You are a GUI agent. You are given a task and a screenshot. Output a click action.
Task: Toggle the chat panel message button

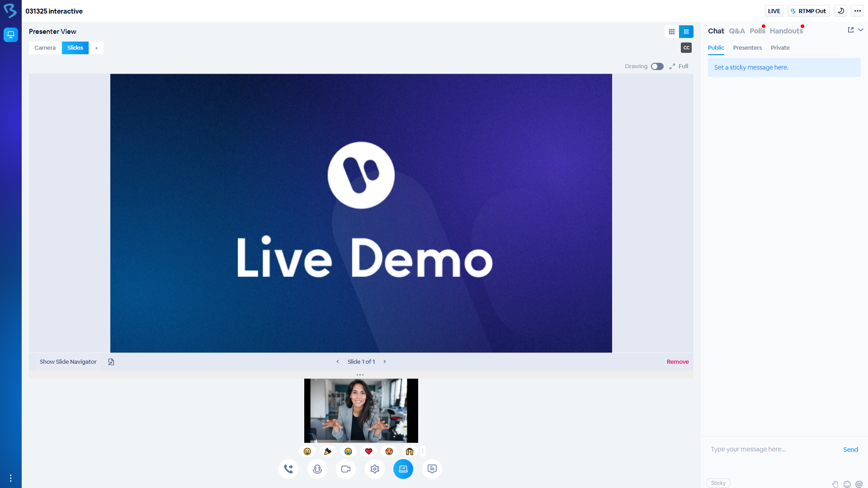[x=432, y=469]
